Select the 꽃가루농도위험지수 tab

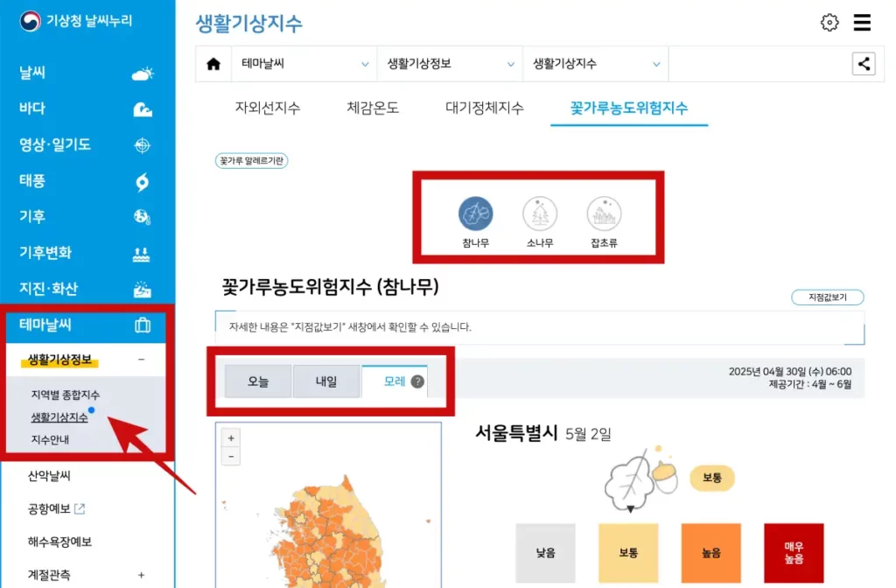(x=628, y=108)
